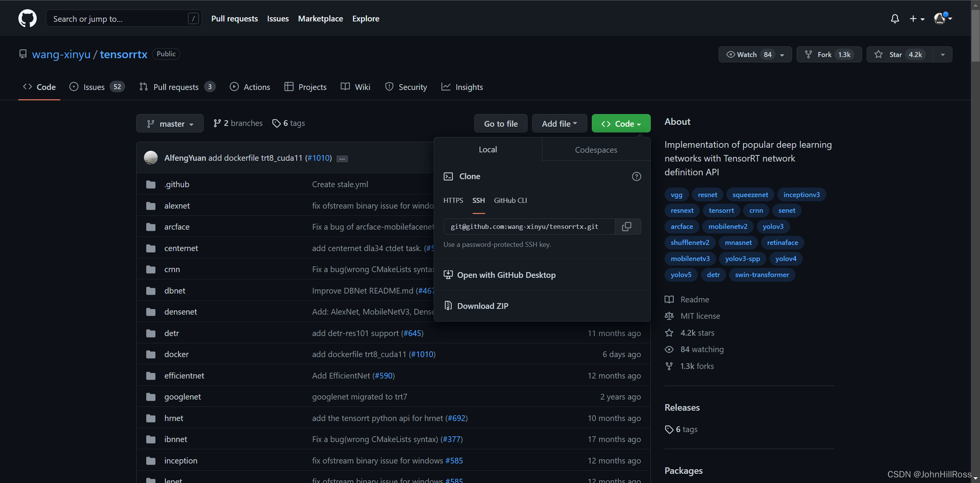Click the yolov5 topic tag
The image size is (980, 483).
coord(681,274)
